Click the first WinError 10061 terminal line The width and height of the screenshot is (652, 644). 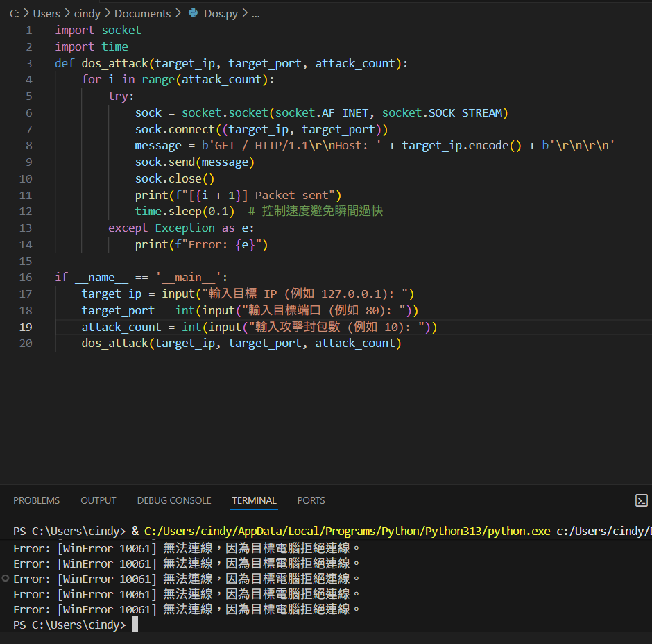point(187,548)
